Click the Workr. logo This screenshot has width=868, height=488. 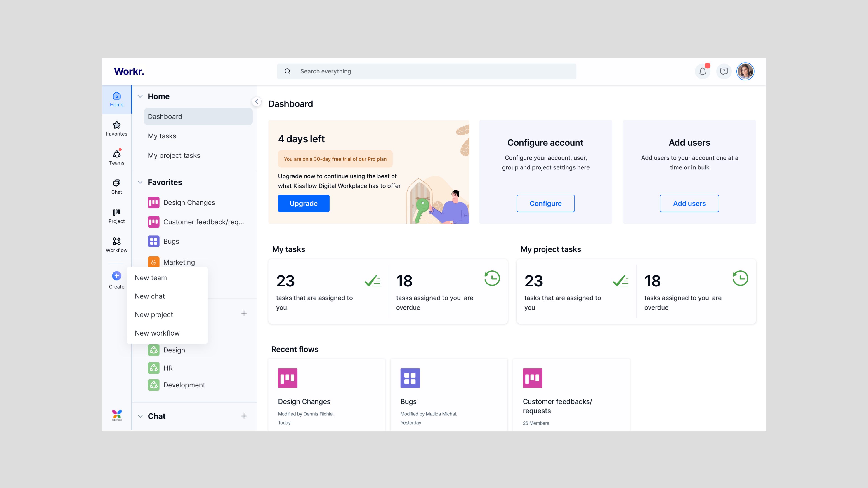[x=129, y=71]
